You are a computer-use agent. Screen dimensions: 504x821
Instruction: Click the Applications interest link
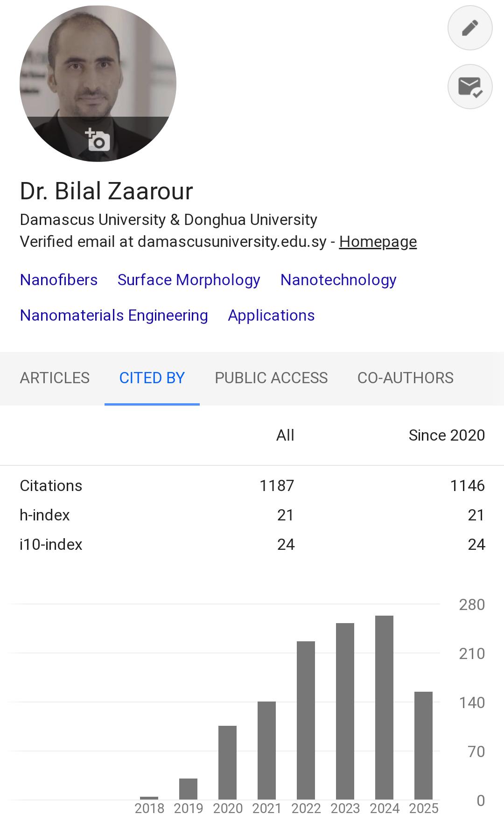pos(271,316)
